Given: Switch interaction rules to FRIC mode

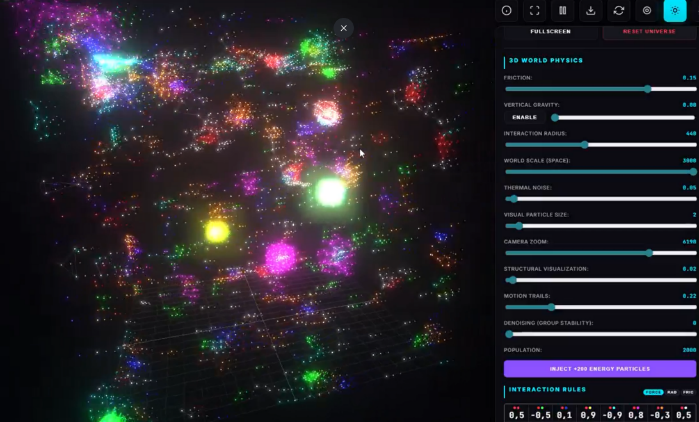Looking at the screenshot, I should coord(688,392).
